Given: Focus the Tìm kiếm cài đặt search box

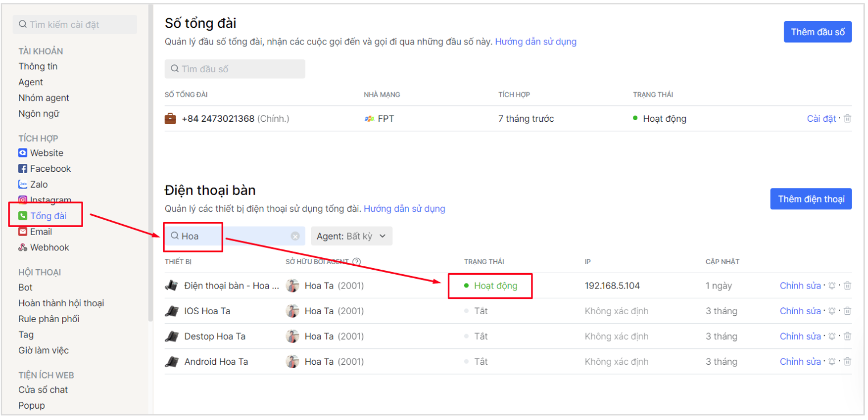Looking at the screenshot, I should click(x=75, y=24).
